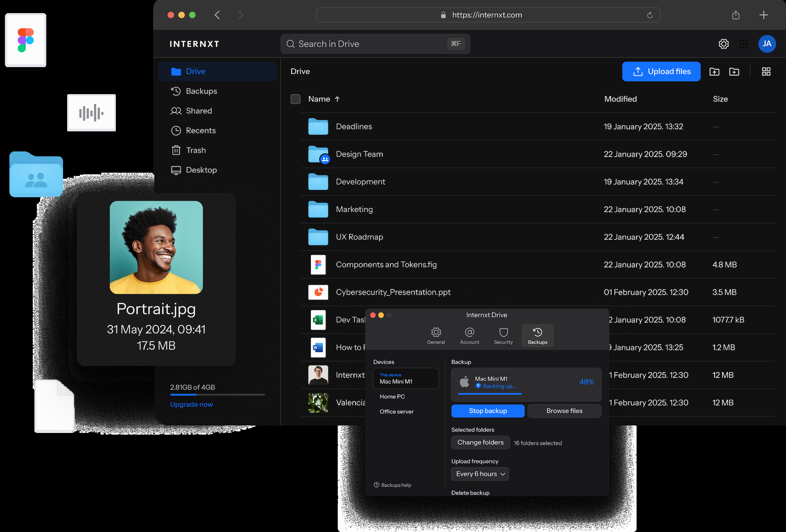Open Drive settings via gear icon
Image resolution: width=786 pixels, height=532 pixels.
[724, 44]
